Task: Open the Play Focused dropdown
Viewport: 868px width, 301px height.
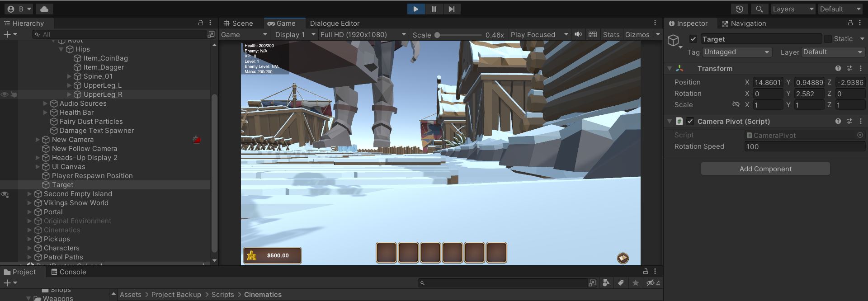Action: pyautogui.click(x=539, y=35)
